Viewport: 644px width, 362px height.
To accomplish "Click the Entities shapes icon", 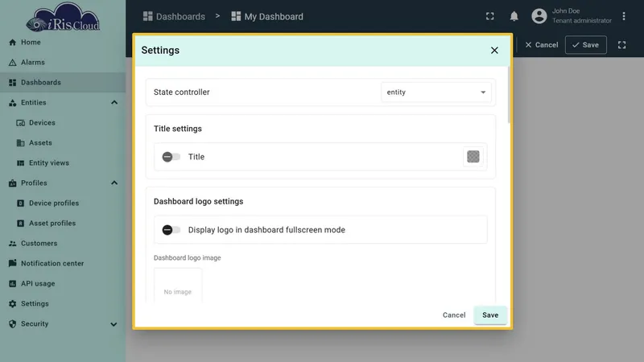I will pos(12,103).
